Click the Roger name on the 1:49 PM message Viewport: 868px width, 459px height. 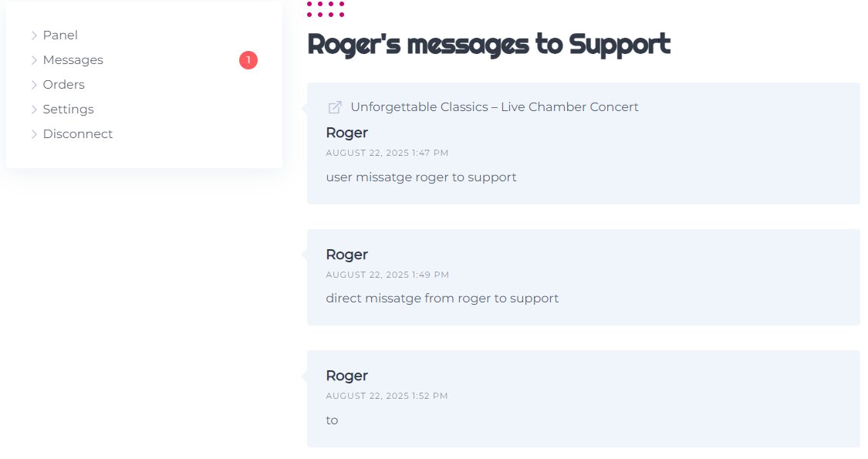coord(346,255)
